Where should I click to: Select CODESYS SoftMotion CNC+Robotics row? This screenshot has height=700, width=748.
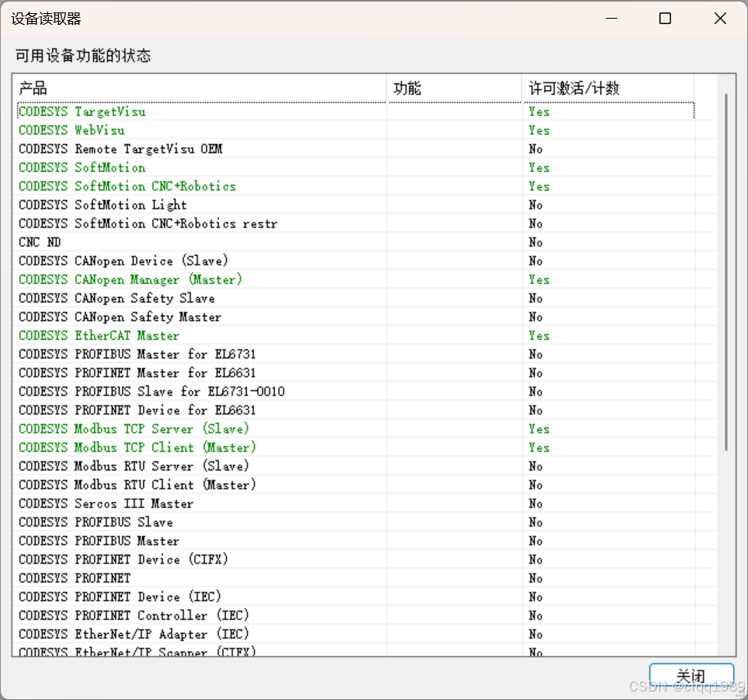(356, 186)
